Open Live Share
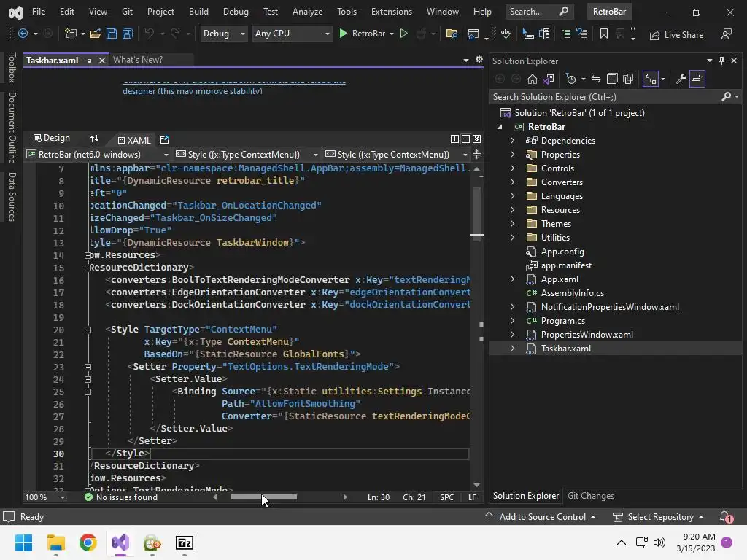Image resolution: width=747 pixels, height=560 pixels. coord(676,35)
